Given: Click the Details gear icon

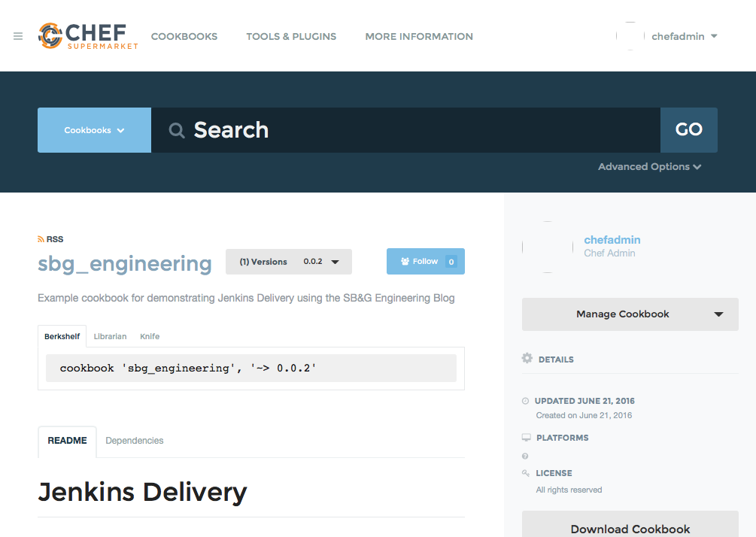Looking at the screenshot, I should click(x=527, y=358).
